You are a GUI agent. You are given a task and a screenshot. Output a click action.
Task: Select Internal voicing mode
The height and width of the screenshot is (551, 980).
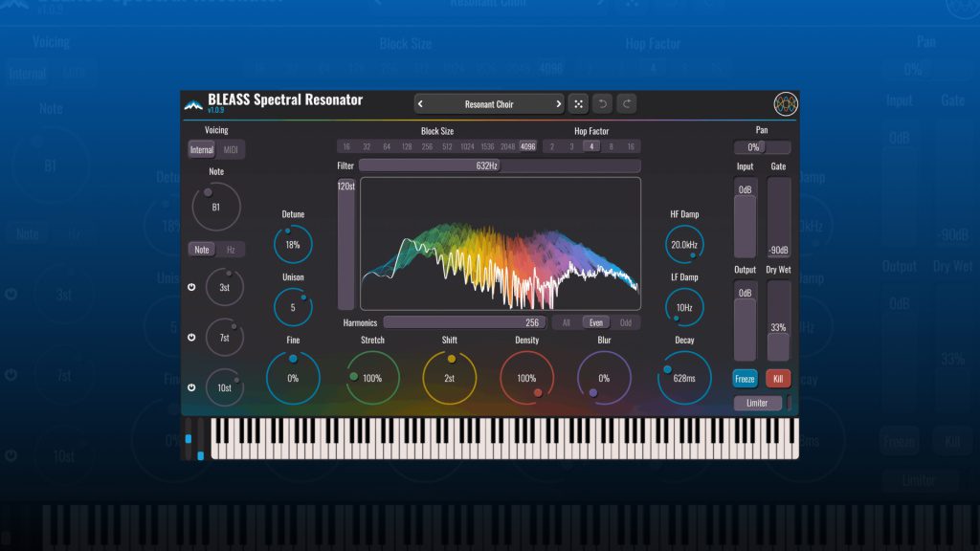click(202, 150)
